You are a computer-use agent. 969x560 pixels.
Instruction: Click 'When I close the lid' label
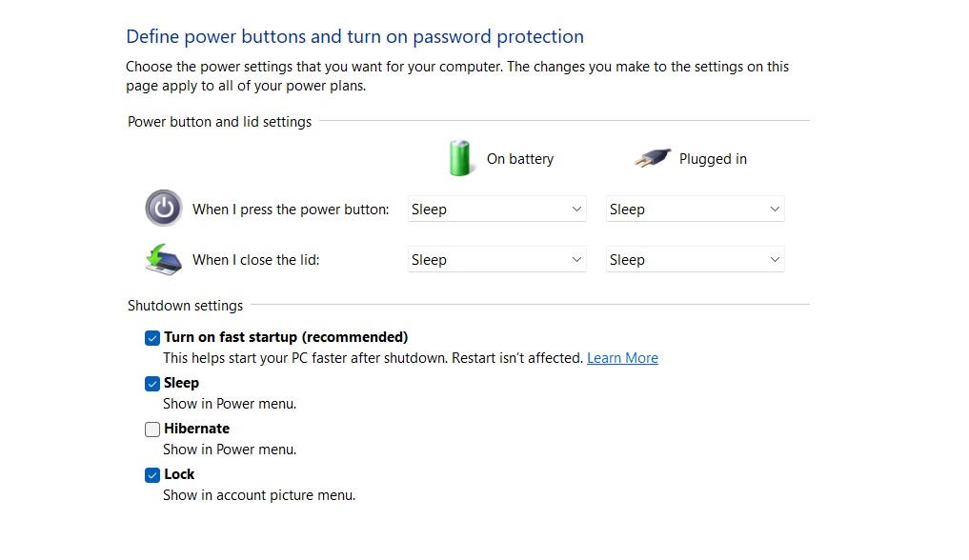(255, 260)
